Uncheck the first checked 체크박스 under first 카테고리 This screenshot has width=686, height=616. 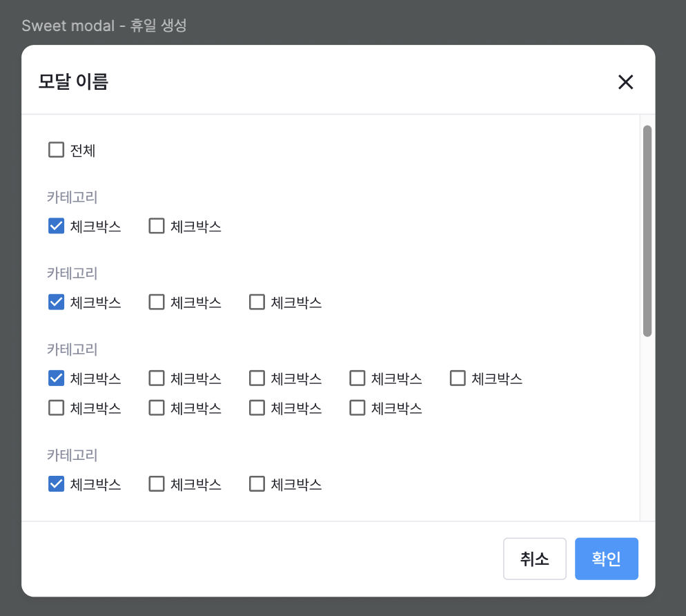point(56,225)
